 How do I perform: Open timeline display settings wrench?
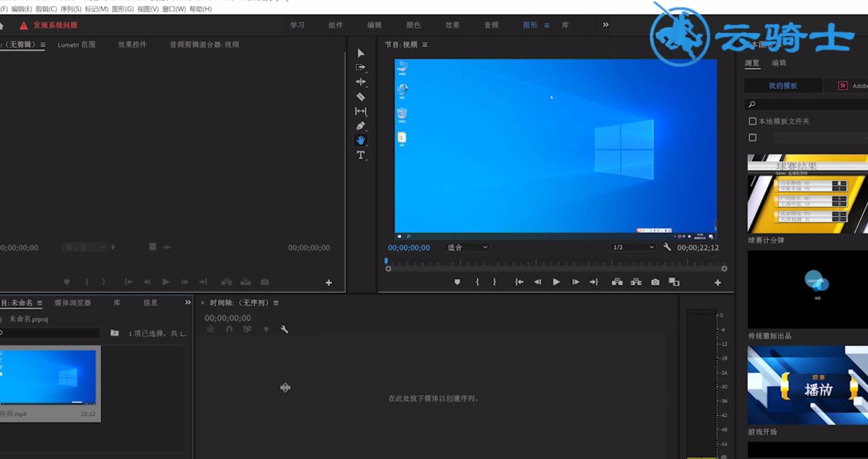(284, 329)
